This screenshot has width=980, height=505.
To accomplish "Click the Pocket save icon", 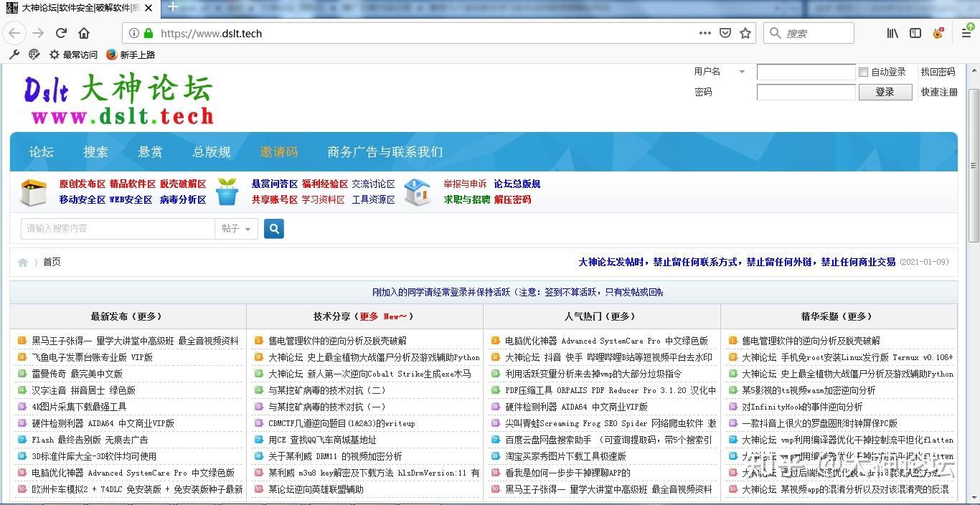I will point(725,33).
